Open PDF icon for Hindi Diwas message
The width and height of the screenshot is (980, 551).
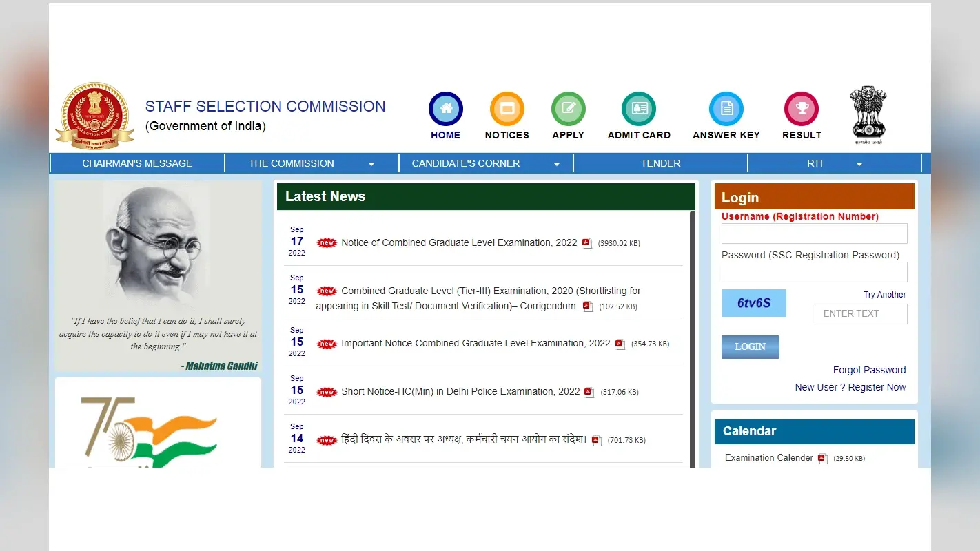[597, 440]
